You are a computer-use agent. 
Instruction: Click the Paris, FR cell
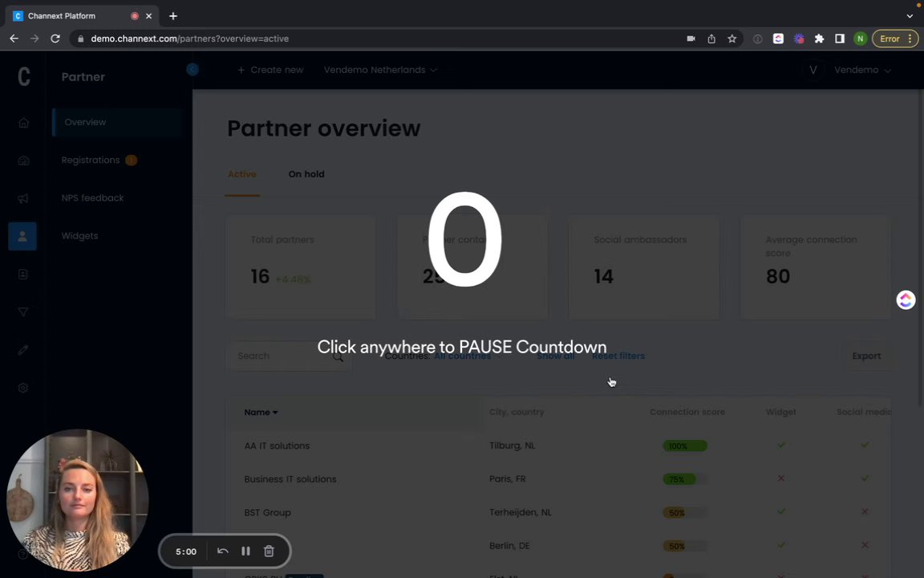(508, 478)
